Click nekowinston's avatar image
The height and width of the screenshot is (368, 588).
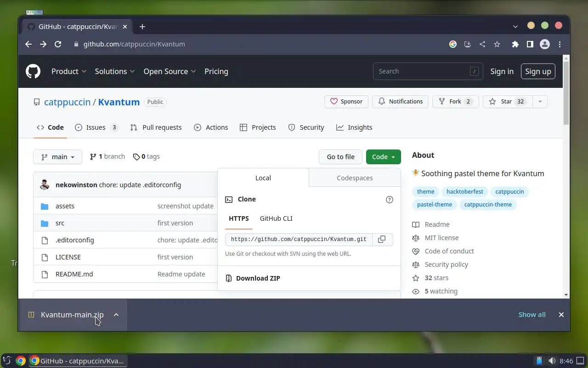tap(45, 184)
